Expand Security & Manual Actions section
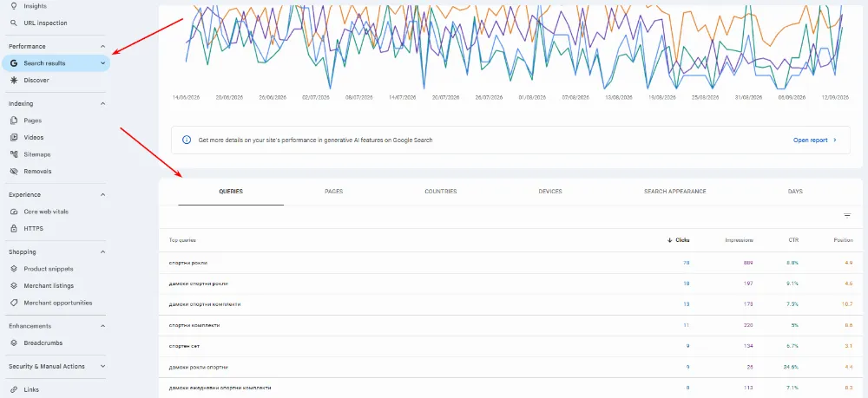 (x=102, y=367)
